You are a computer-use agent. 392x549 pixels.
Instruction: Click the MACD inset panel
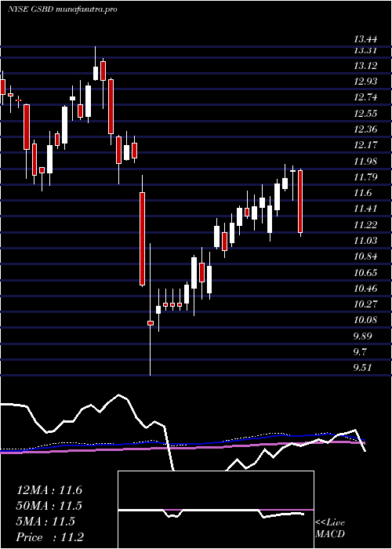pyautogui.click(x=216, y=510)
